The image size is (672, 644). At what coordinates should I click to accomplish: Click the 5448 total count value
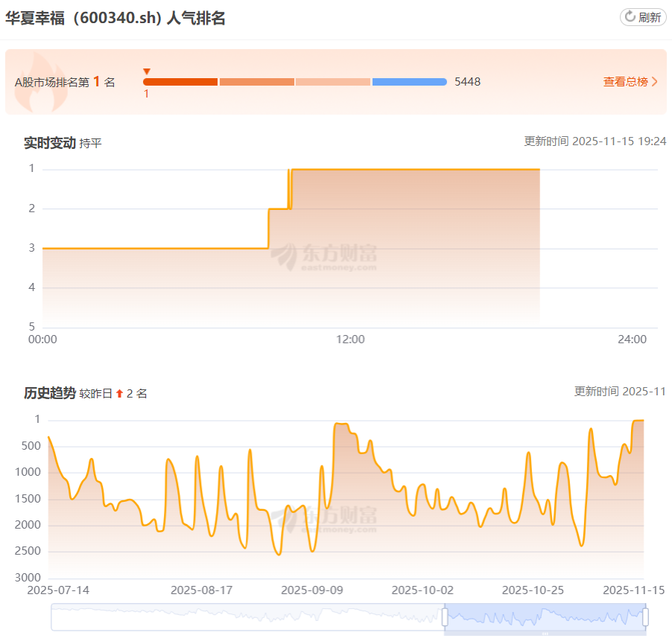[468, 82]
